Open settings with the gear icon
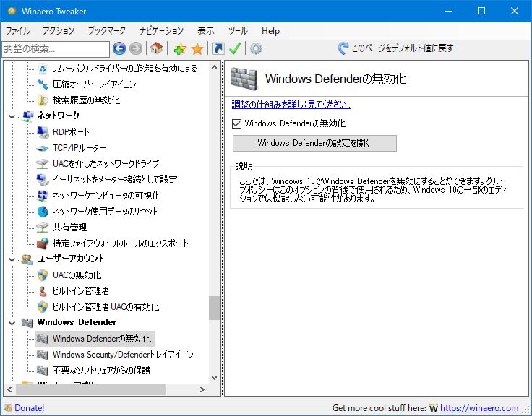 click(x=256, y=48)
